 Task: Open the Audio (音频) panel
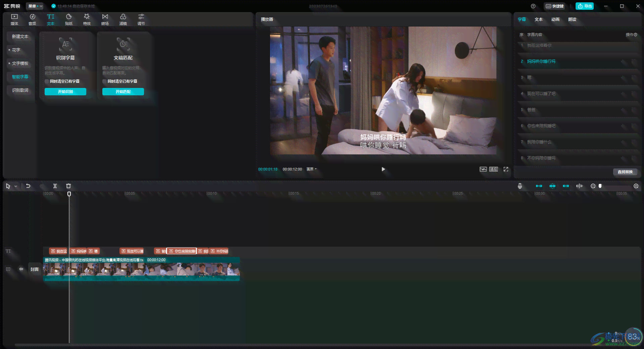coord(33,19)
